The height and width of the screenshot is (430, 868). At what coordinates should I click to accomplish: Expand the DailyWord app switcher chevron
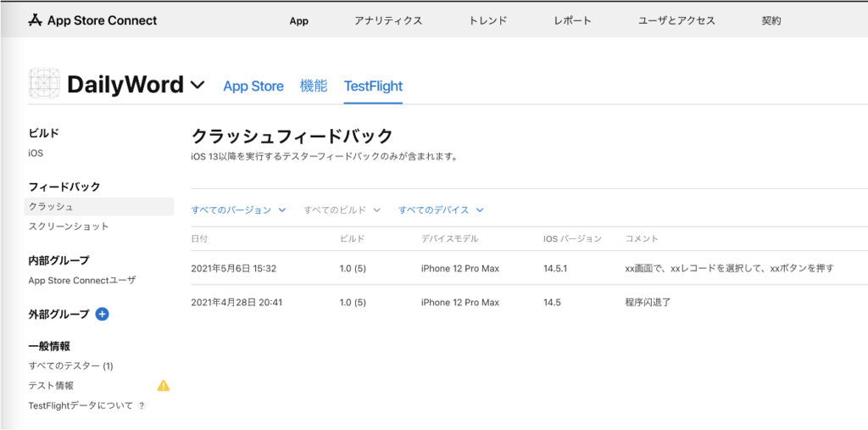[x=197, y=86]
